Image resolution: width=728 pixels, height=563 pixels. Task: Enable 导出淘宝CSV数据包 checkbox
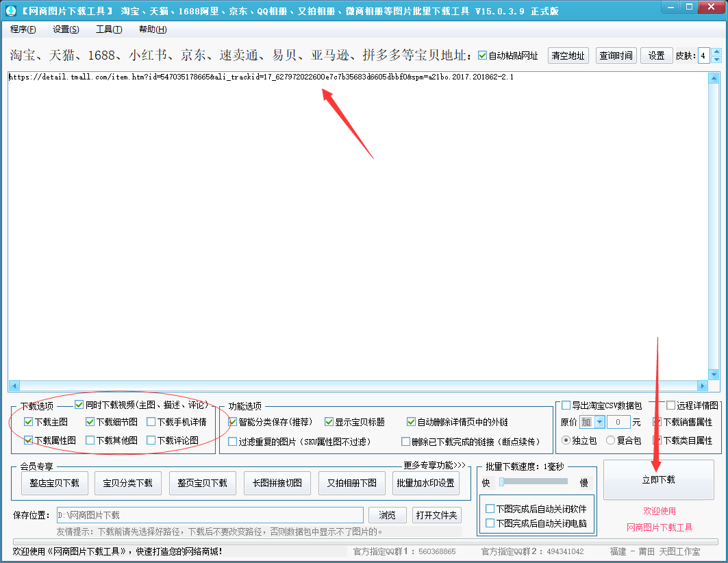(x=566, y=405)
